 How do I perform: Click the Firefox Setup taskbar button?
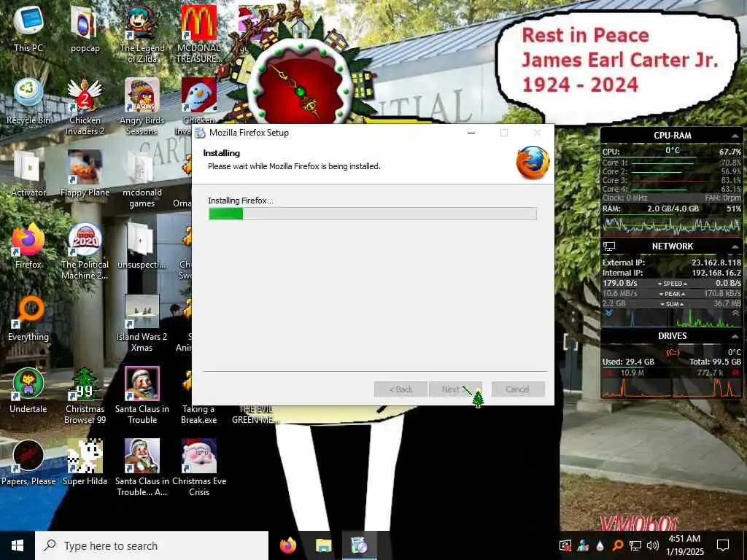[x=359, y=545]
